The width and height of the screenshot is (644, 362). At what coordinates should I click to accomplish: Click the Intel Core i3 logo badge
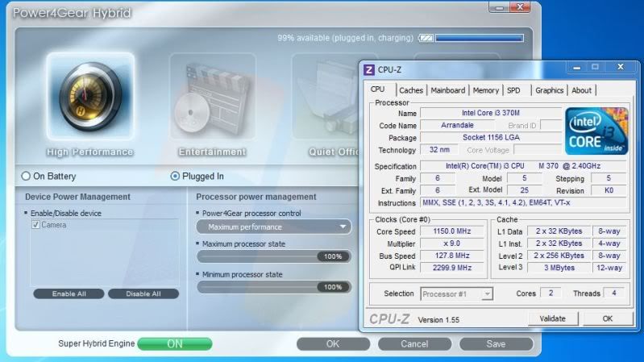[x=596, y=131]
